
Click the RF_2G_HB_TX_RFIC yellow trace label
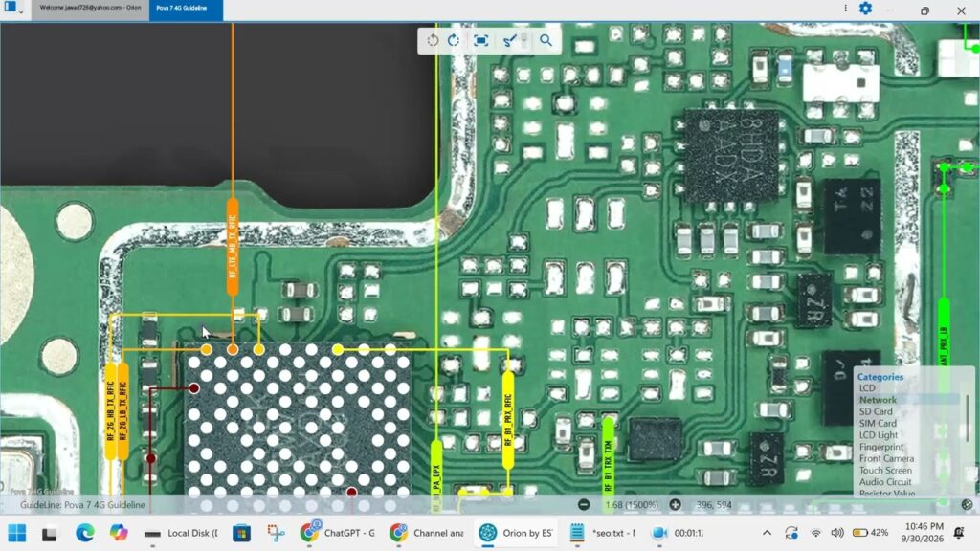(111, 411)
